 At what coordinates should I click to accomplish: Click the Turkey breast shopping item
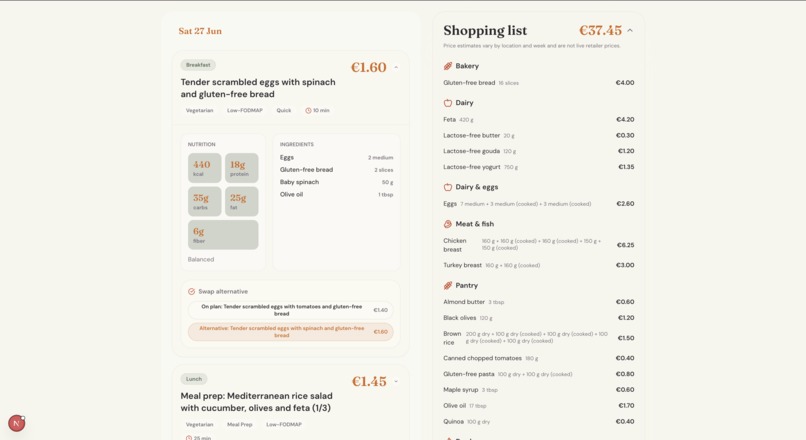click(x=539, y=265)
